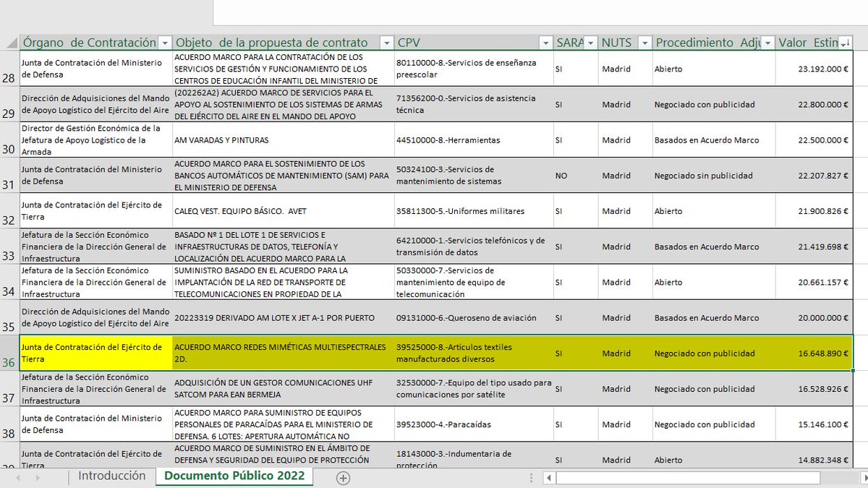Click '39525000-8.-Artículos textiles manufacturados diversos' cell

(x=474, y=353)
